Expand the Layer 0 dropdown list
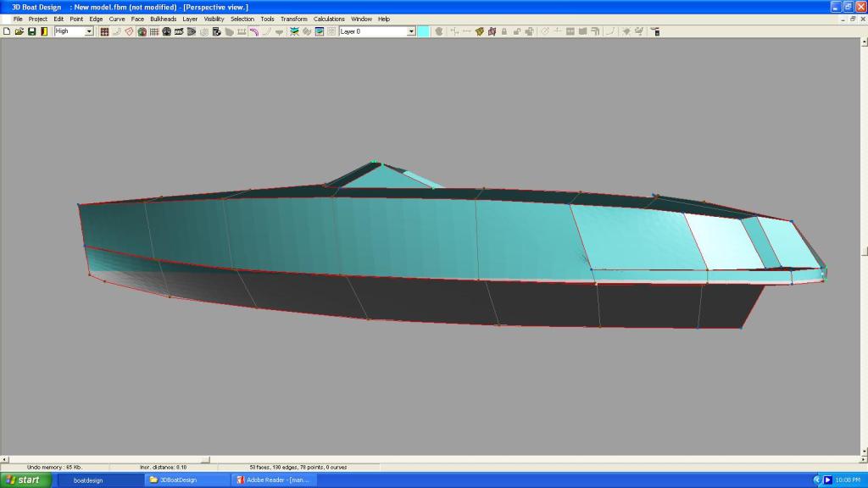 pos(411,31)
